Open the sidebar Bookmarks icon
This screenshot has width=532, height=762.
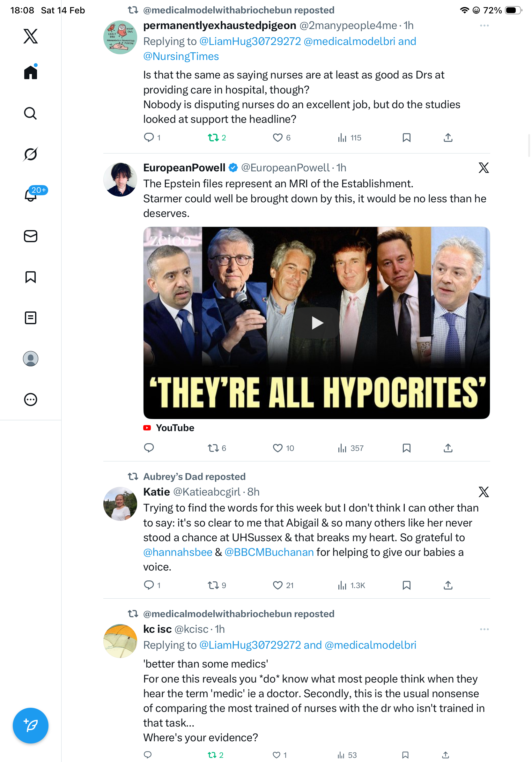point(31,277)
